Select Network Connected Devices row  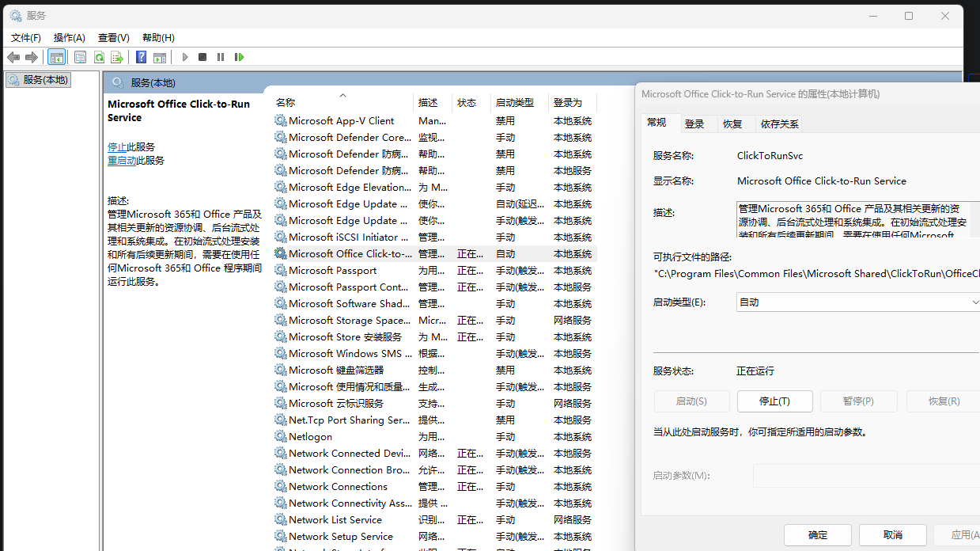(x=434, y=453)
